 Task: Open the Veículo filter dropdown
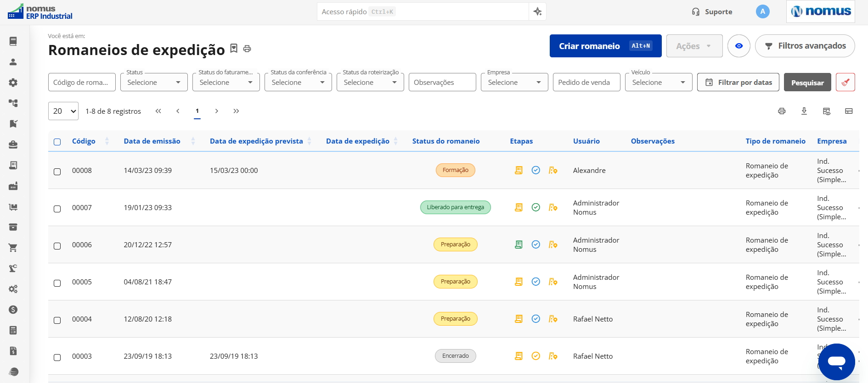659,82
